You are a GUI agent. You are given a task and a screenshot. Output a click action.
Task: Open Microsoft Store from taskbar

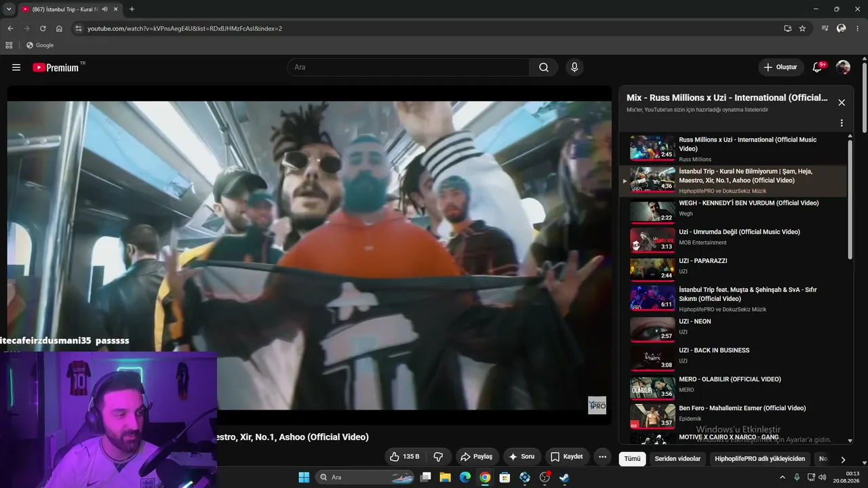coord(505,477)
